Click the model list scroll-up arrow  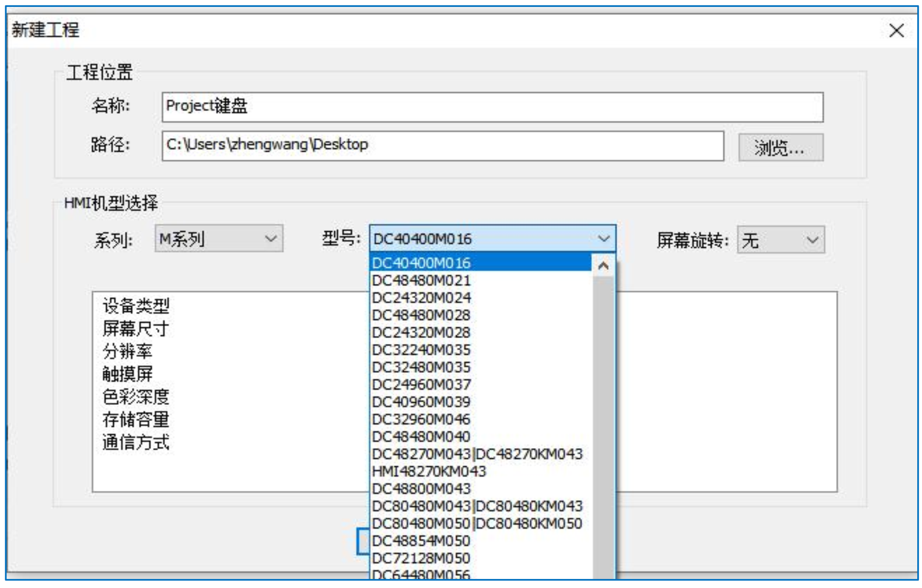604,265
